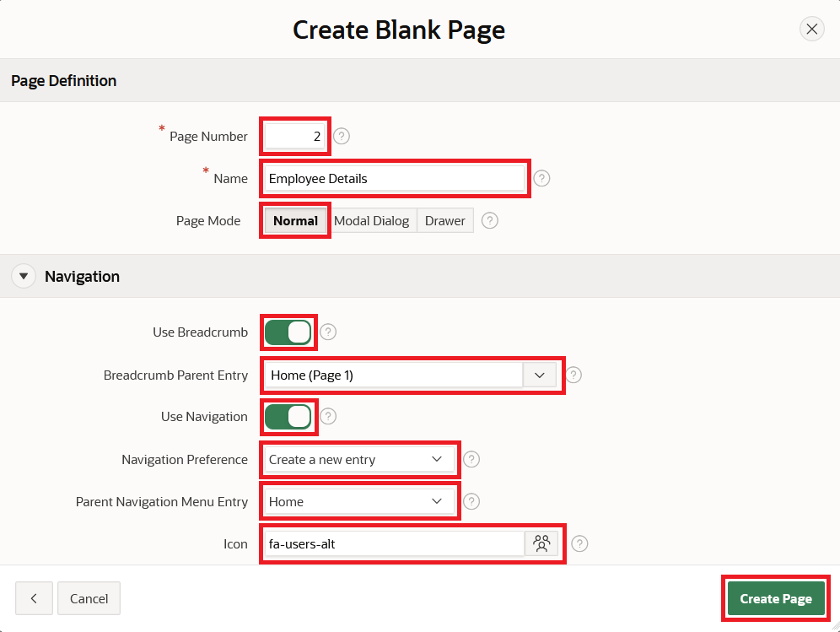Turn off Use Breadcrumb switch
Viewport: 840px width, 632px height.
(288, 332)
